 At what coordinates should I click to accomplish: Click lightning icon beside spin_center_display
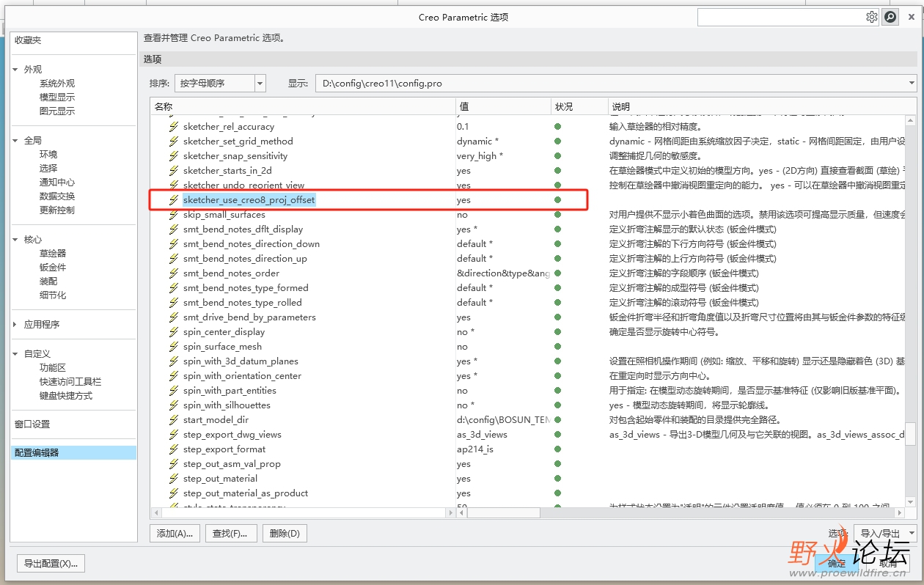point(174,332)
